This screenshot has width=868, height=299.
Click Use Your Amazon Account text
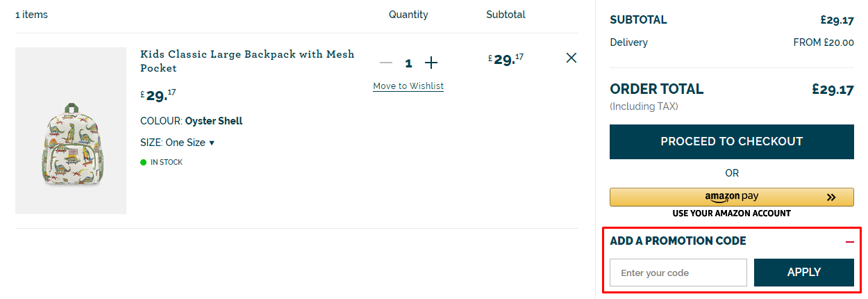[x=732, y=213]
